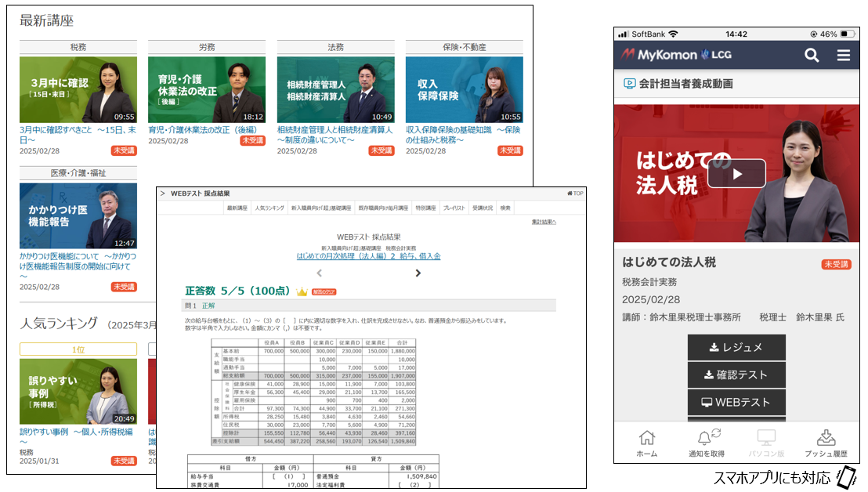The width and height of the screenshot is (868, 492).
Task: Play the はじめての法人税 video
Action: click(x=736, y=174)
